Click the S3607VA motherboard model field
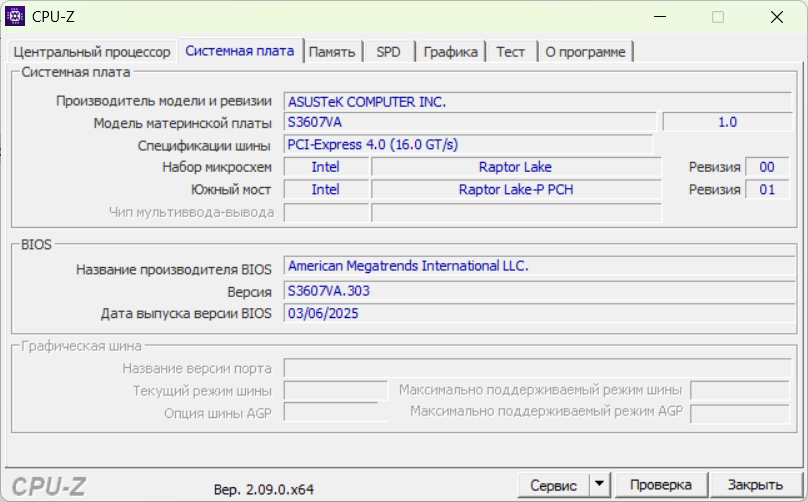This screenshot has height=502, width=808. coord(469,122)
